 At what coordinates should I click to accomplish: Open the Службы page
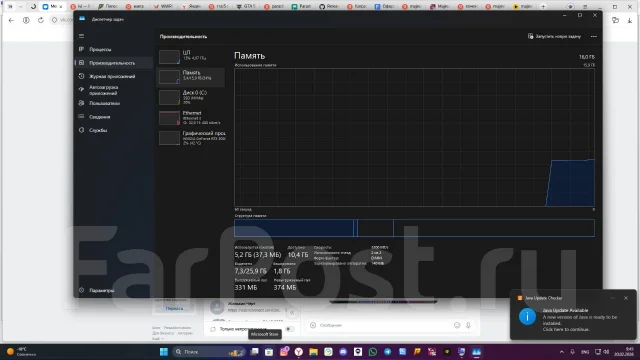98,130
